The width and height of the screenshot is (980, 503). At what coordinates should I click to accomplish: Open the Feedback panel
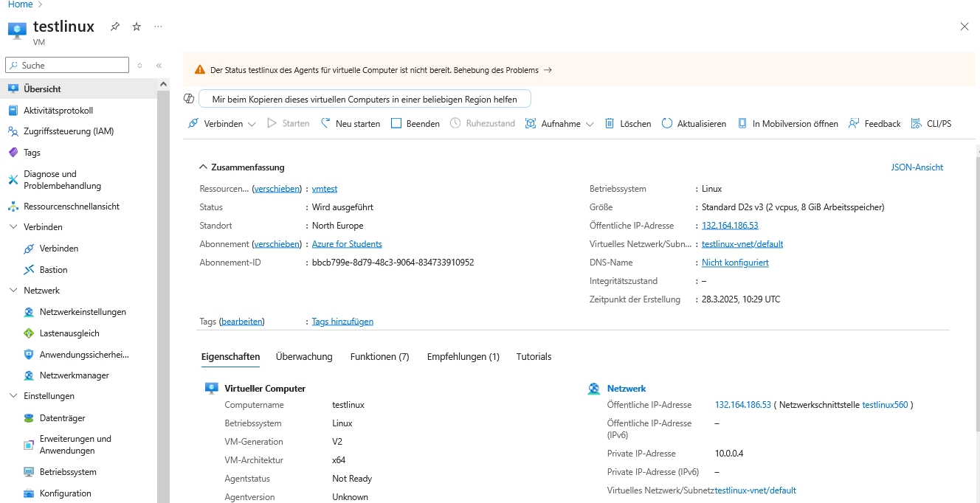click(874, 124)
